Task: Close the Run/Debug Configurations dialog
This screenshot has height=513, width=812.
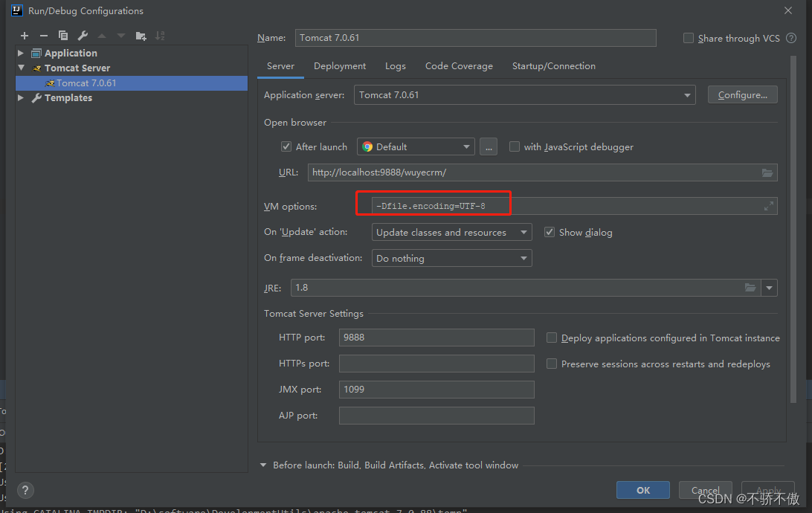Action: click(x=788, y=10)
